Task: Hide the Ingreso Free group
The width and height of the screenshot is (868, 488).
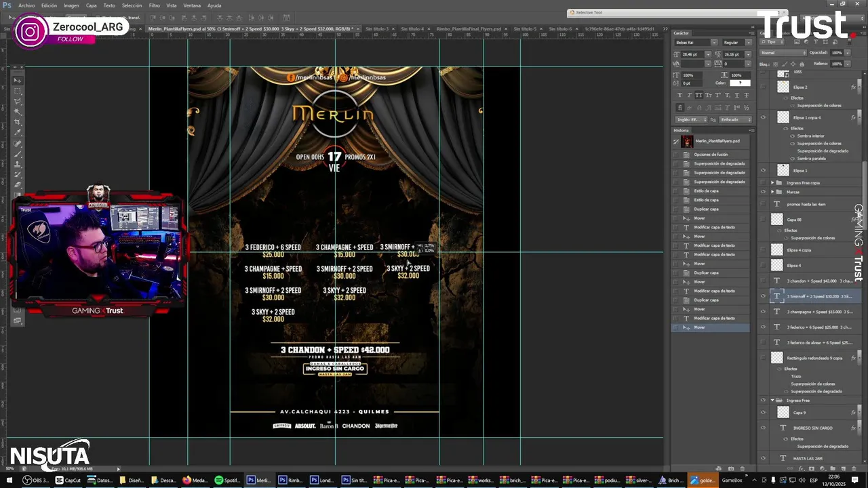Action: click(763, 401)
